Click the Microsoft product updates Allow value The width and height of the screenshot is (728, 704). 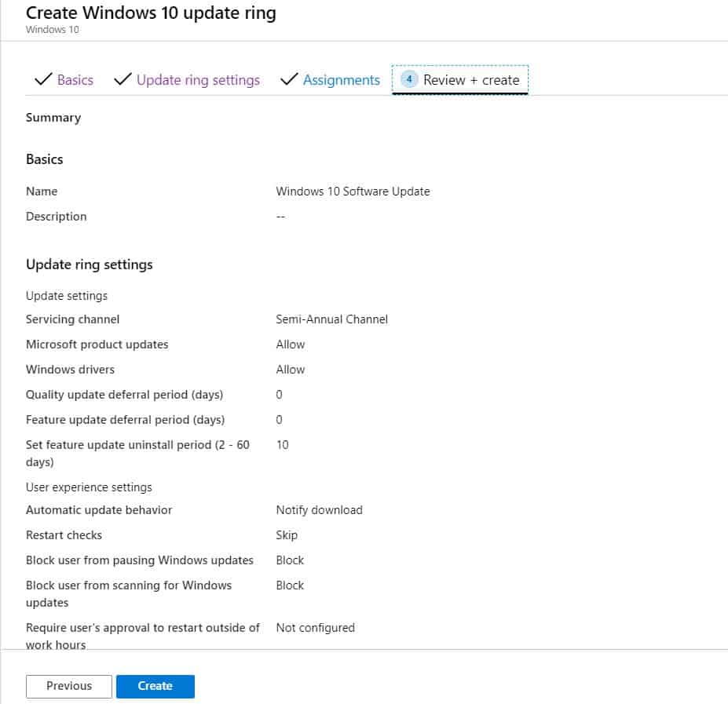(x=290, y=345)
